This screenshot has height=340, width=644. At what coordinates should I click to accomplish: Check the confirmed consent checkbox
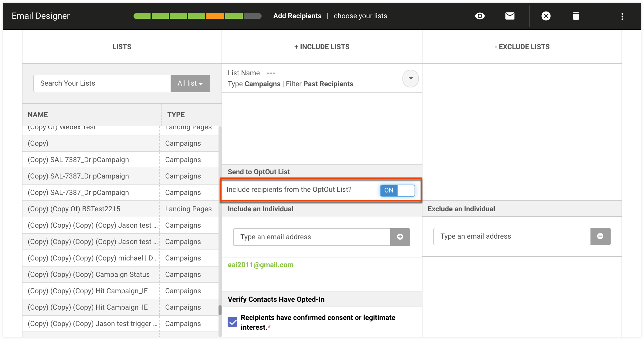tap(233, 322)
